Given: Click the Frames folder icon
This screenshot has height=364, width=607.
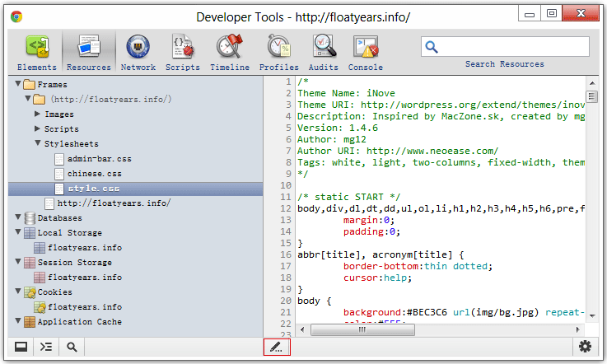Looking at the screenshot, I should pyautogui.click(x=29, y=85).
